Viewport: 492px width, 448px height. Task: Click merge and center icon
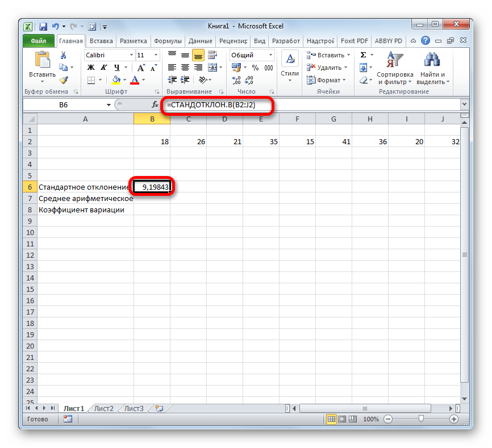tap(212, 68)
